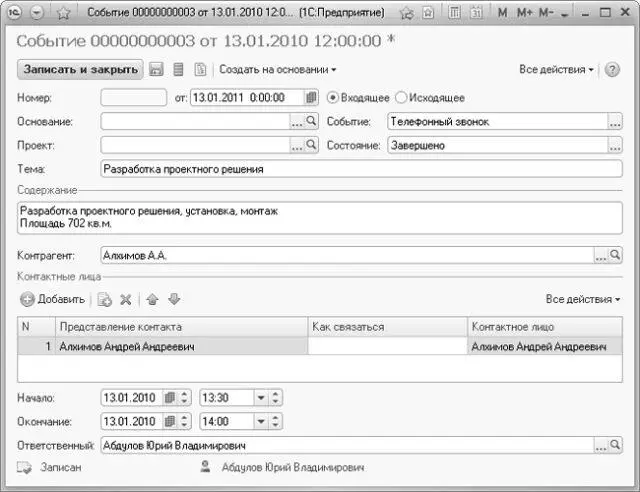The width and height of the screenshot is (640, 492).
Task: Click the date field 13.01.2011 0:00:00
Action: tap(248, 98)
